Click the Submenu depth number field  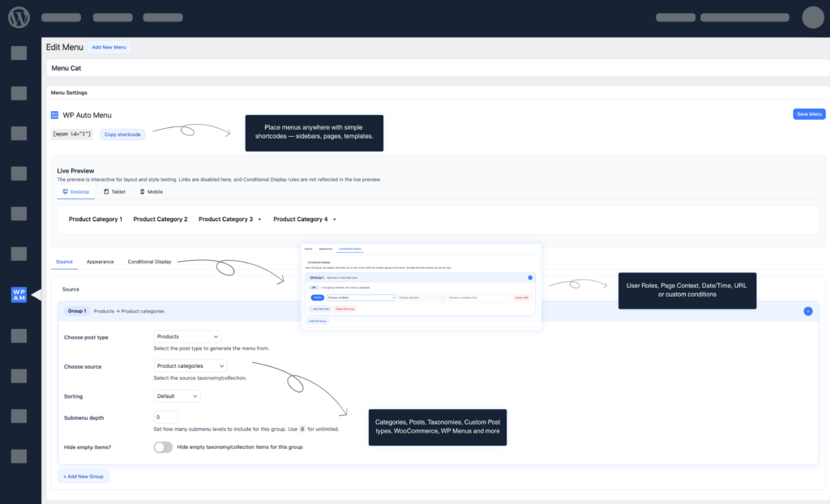pos(165,417)
